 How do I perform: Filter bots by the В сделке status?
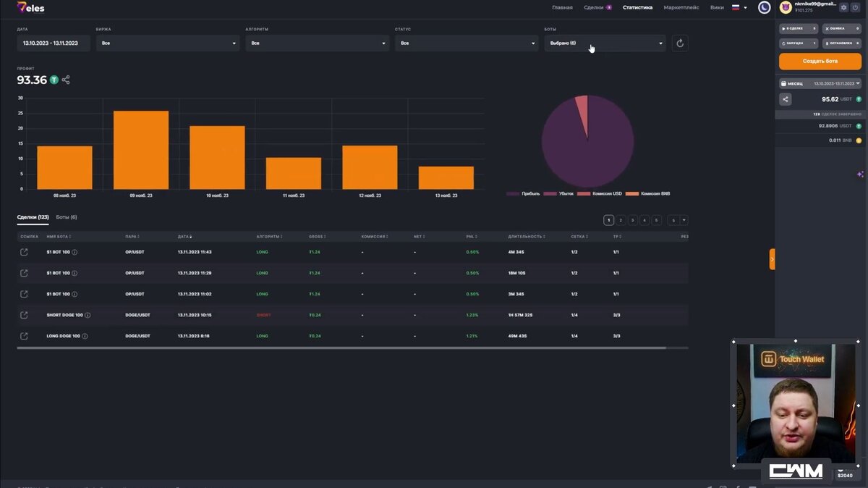tap(799, 28)
